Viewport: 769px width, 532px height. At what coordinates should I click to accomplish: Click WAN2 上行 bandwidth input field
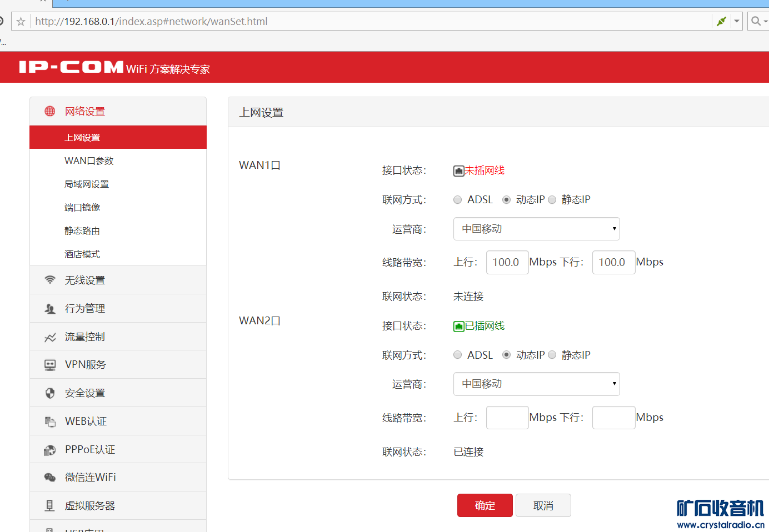coord(507,418)
